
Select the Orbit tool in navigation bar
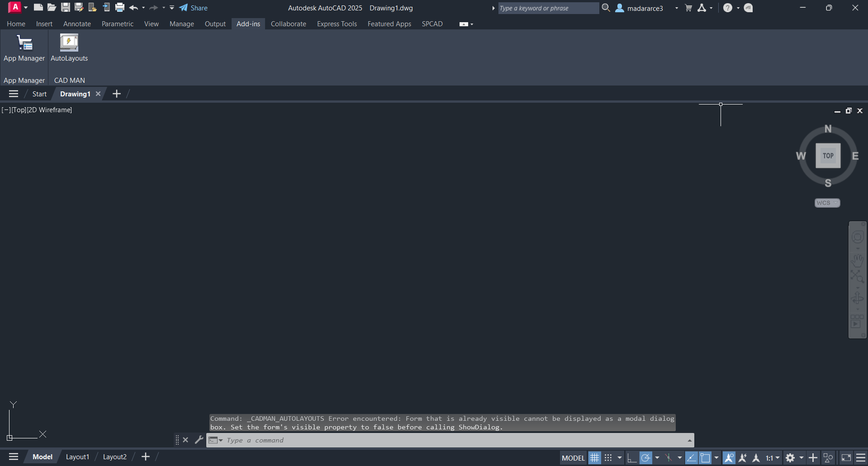click(x=858, y=299)
